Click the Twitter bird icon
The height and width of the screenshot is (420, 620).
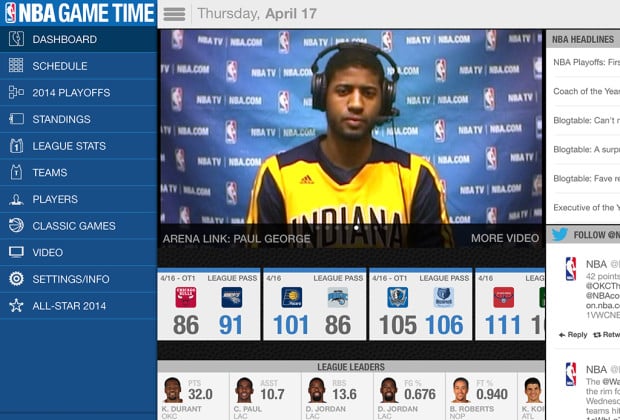(560, 235)
